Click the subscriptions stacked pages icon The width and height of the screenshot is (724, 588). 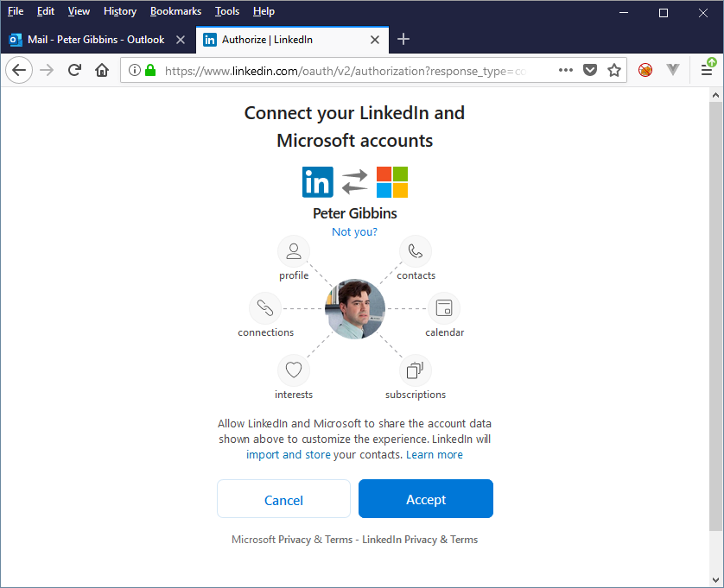tap(416, 370)
